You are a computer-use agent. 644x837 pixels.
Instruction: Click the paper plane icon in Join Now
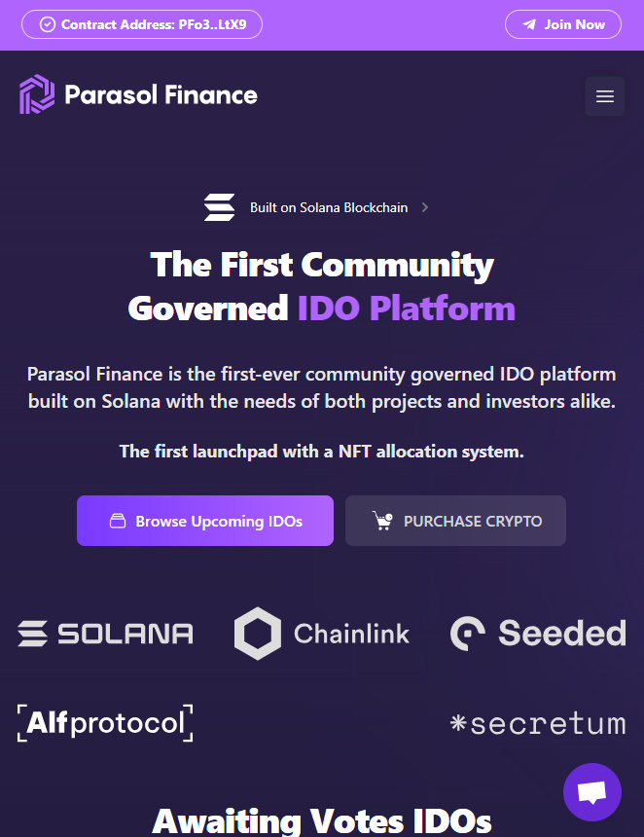tap(529, 24)
